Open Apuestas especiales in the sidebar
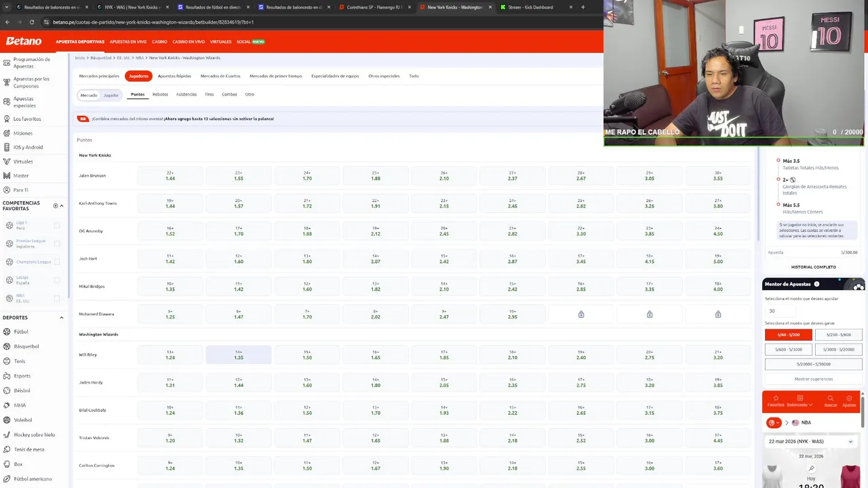The width and height of the screenshot is (868, 488). pyautogui.click(x=24, y=102)
